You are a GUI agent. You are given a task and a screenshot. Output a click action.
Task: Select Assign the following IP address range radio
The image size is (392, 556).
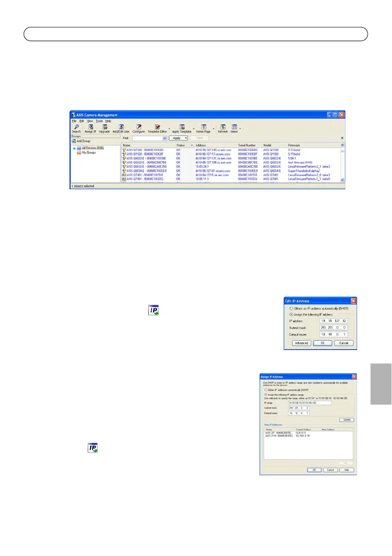tap(266, 395)
